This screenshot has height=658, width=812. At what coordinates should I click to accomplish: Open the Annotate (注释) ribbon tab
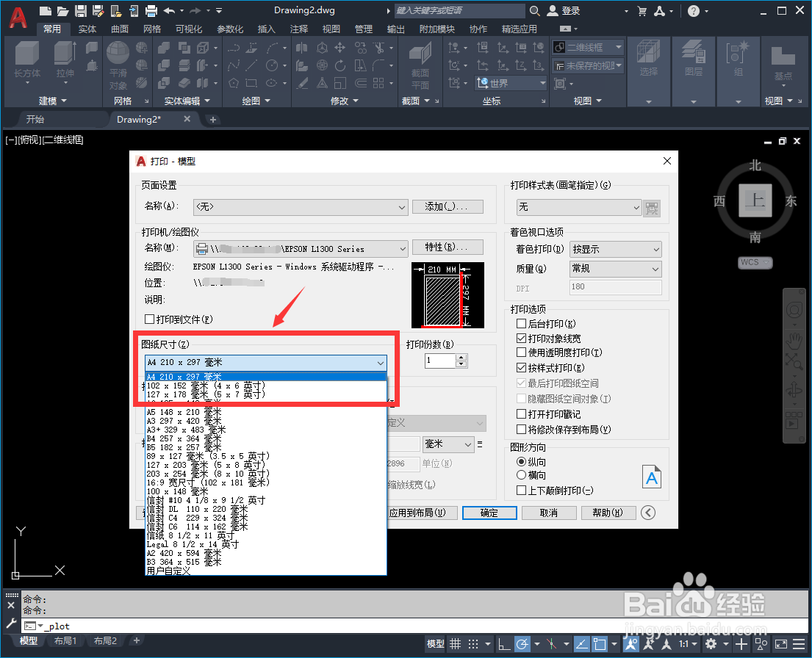(299, 29)
